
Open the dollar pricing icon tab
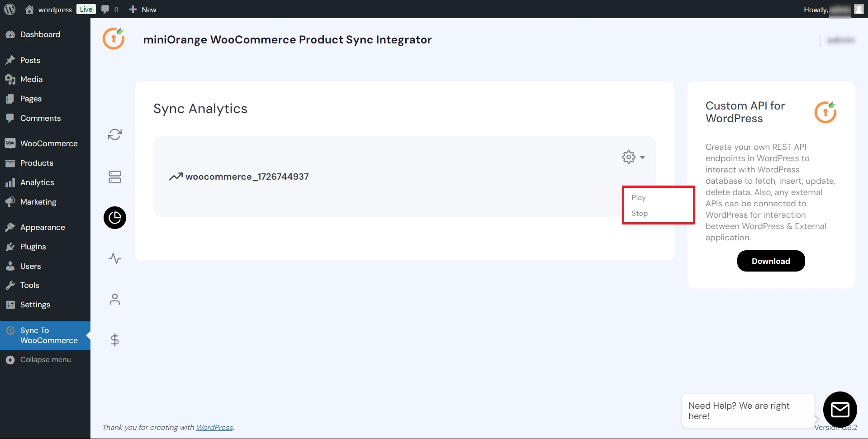(x=115, y=340)
